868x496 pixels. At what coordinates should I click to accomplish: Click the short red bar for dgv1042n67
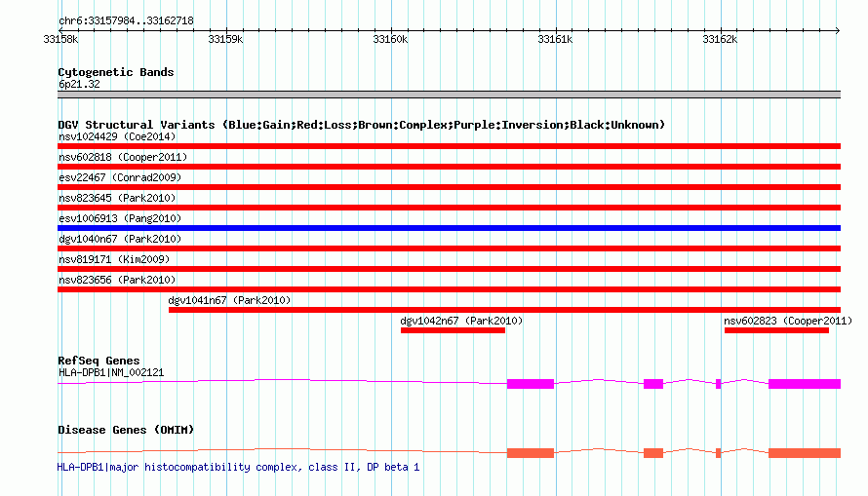pos(453,330)
